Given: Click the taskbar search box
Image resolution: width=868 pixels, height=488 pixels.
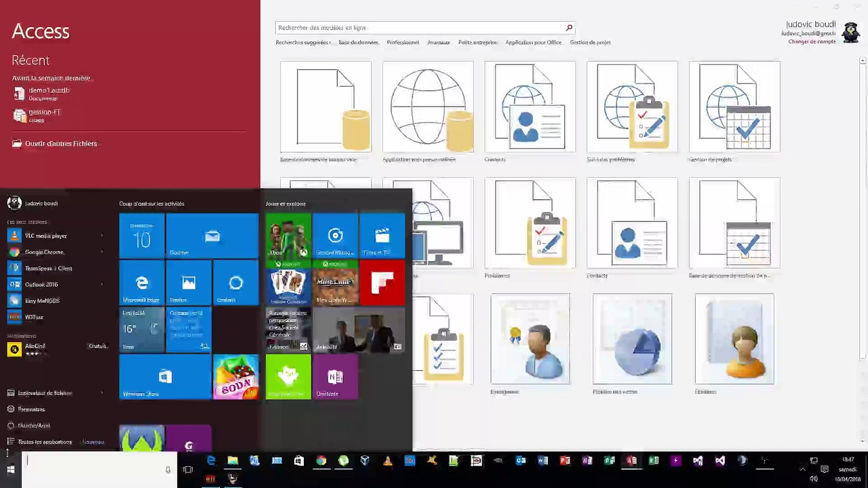Looking at the screenshot, I should (x=99, y=470).
